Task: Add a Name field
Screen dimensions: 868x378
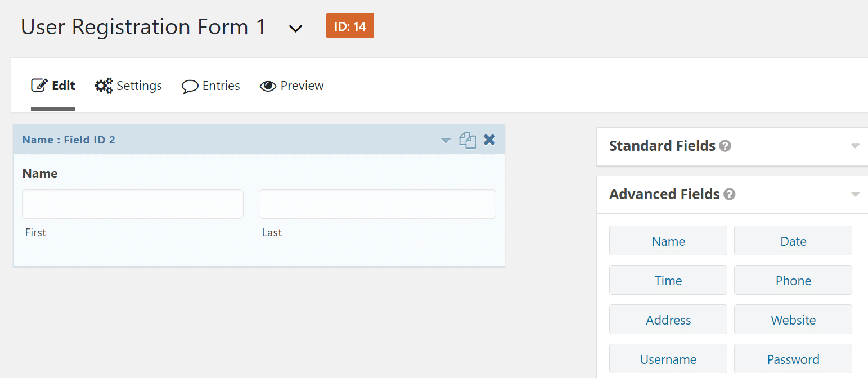Action: coord(668,241)
